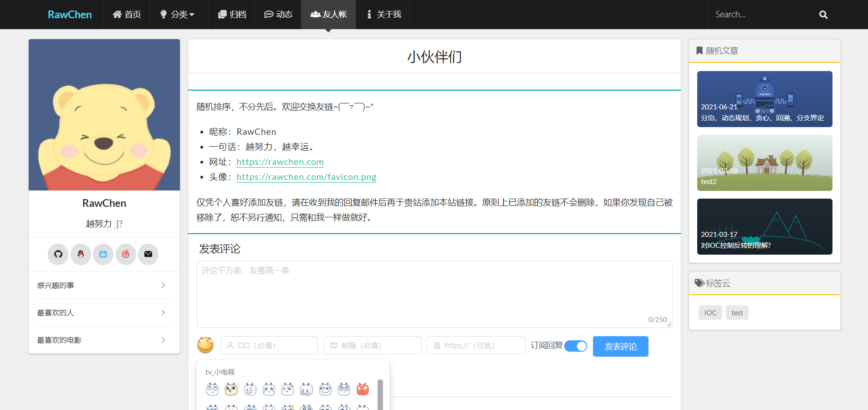
Task: Click the RawChen name under the avatar
Action: coord(104,203)
